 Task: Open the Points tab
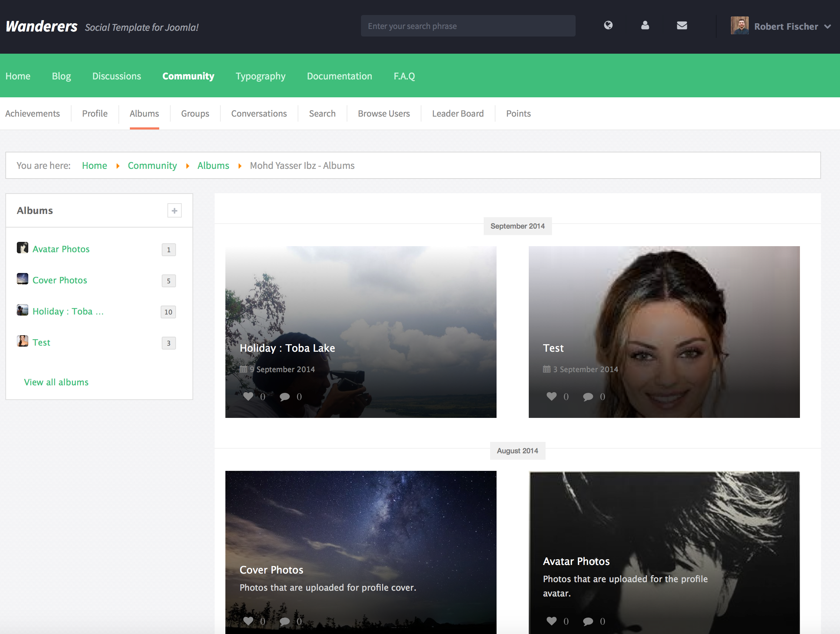[518, 113]
